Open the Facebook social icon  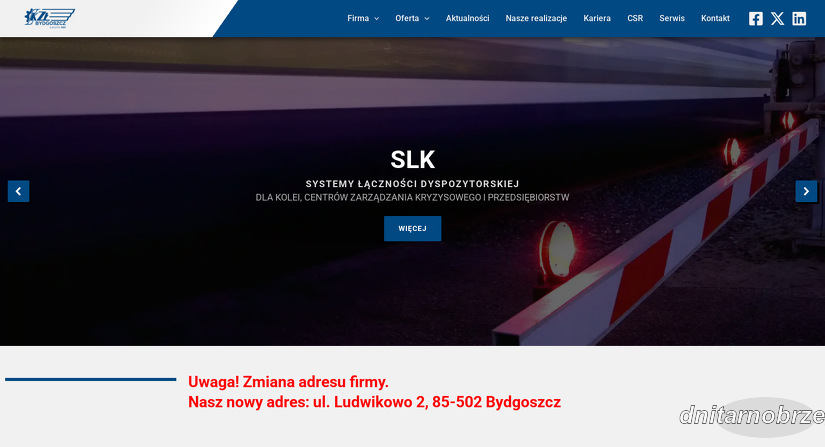click(756, 18)
